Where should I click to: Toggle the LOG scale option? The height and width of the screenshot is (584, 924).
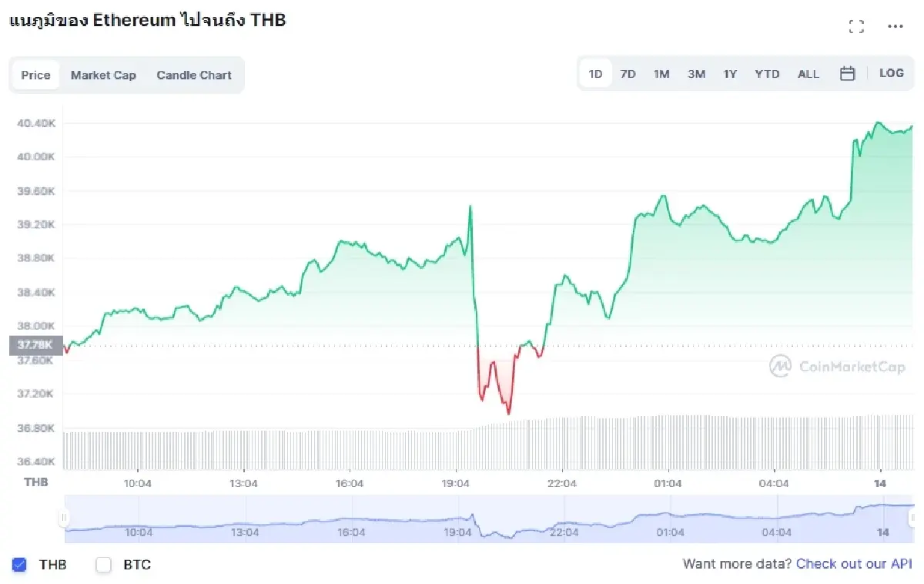[892, 72]
